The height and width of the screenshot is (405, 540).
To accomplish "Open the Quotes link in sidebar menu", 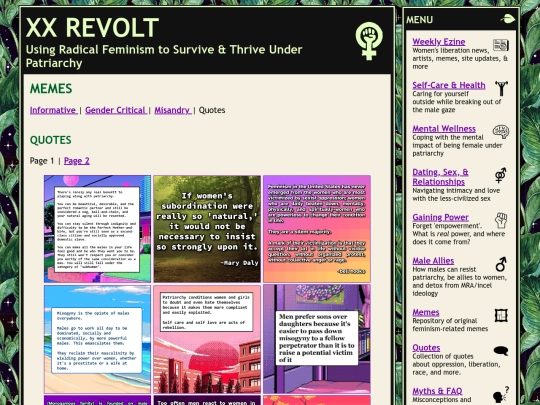I will (426, 348).
